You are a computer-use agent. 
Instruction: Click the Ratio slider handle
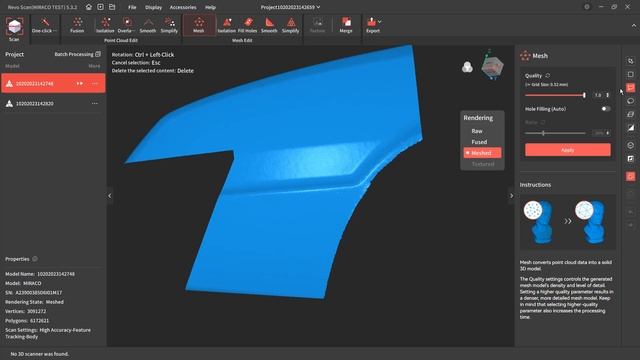point(543,133)
